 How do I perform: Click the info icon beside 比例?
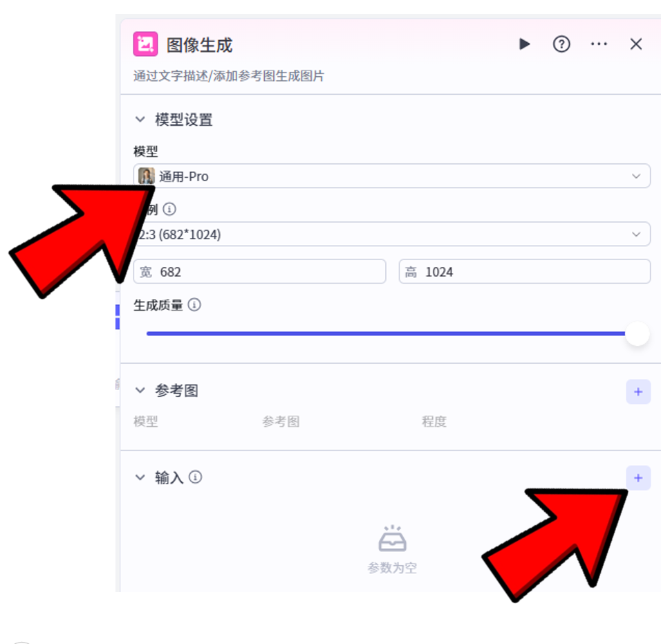168,209
